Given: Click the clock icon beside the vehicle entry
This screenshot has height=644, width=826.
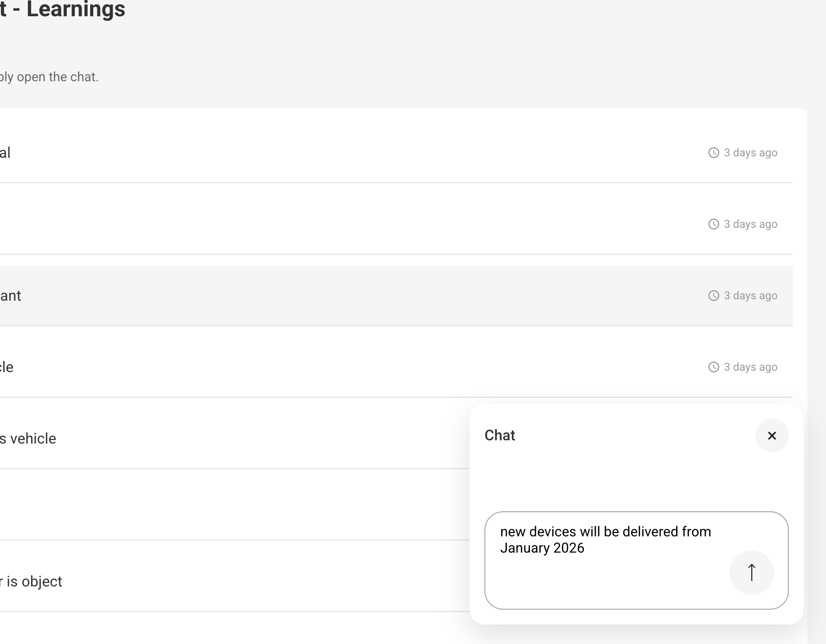Looking at the screenshot, I should (x=713, y=367).
